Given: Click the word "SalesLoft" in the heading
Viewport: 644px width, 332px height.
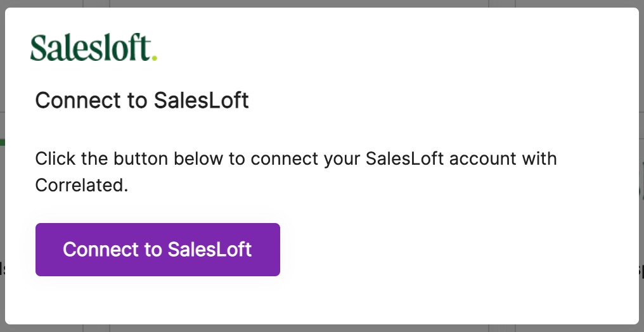Looking at the screenshot, I should [202, 100].
